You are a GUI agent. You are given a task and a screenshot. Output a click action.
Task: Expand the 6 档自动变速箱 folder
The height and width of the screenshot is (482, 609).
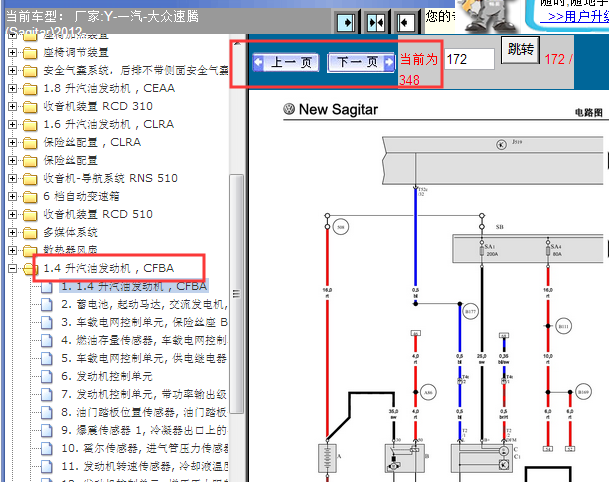tap(12, 196)
